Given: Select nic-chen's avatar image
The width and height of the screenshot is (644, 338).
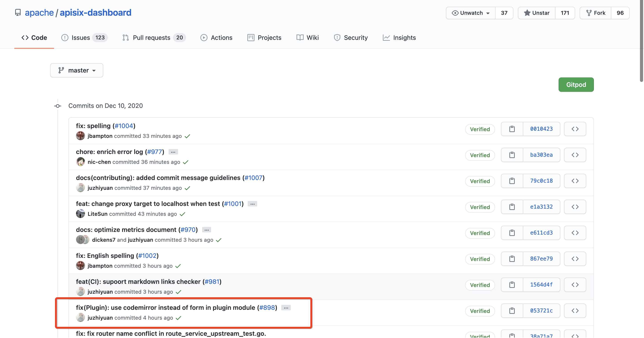Looking at the screenshot, I should 80,162.
